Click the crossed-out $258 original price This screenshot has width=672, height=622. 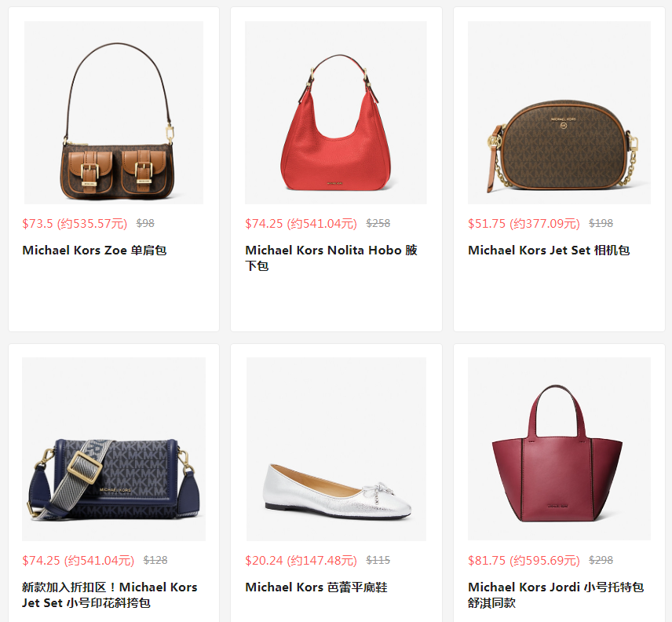click(x=378, y=223)
